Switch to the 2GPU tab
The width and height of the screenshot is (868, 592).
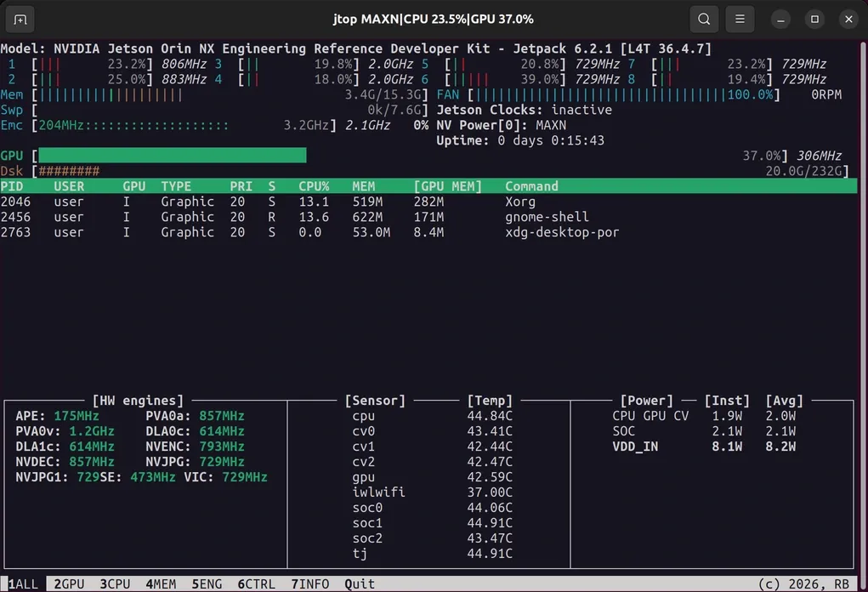point(69,584)
